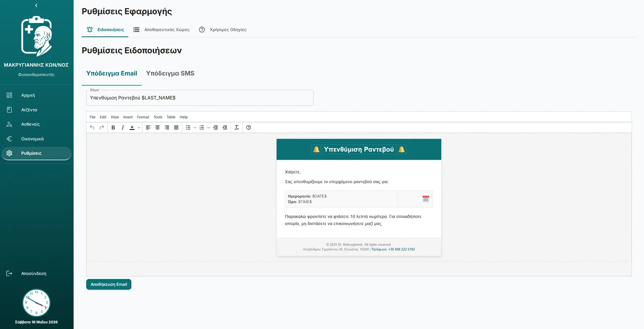The image size is (644, 329).
Task: Open the Tools menu in the editor
Action: 158,117
